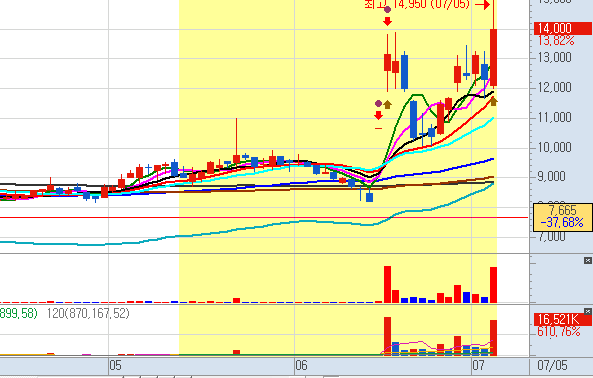Click the 최고 14,950 (07/05) high label
This screenshot has width=593, height=378.
tap(417, 4)
